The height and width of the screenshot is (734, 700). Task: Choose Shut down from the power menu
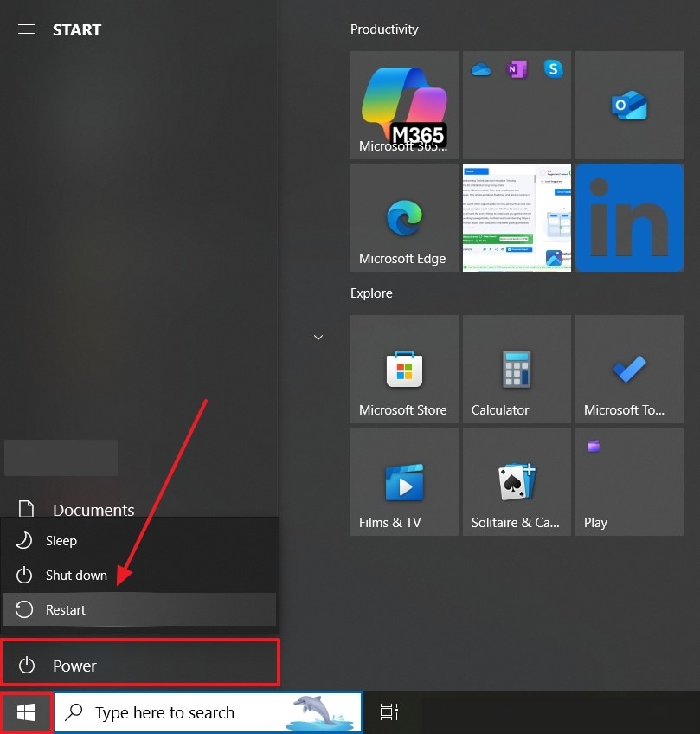pyautogui.click(x=139, y=576)
